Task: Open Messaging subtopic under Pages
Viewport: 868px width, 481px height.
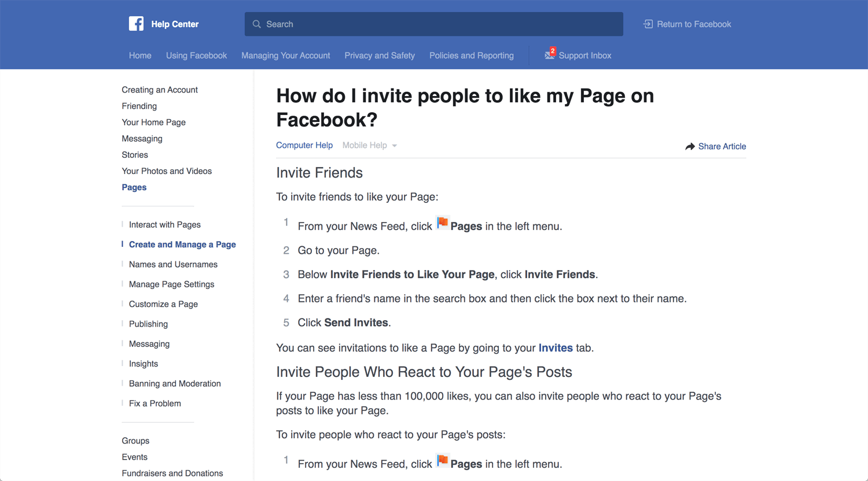Action: point(149,343)
